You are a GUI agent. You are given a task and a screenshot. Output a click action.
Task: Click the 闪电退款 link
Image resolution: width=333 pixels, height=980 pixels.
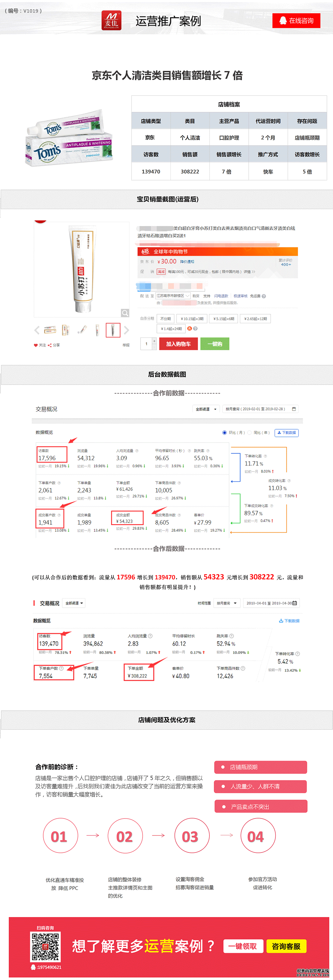[221, 296]
